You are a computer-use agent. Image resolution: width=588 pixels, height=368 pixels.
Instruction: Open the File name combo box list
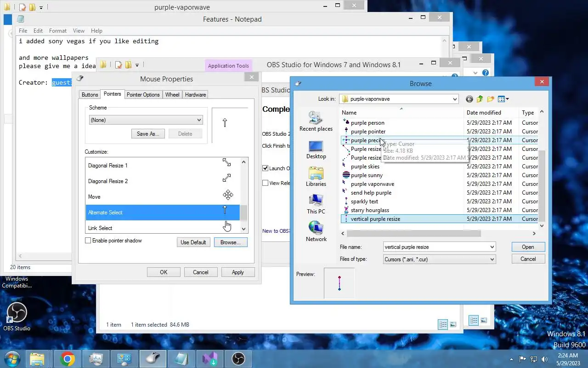tap(492, 247)
